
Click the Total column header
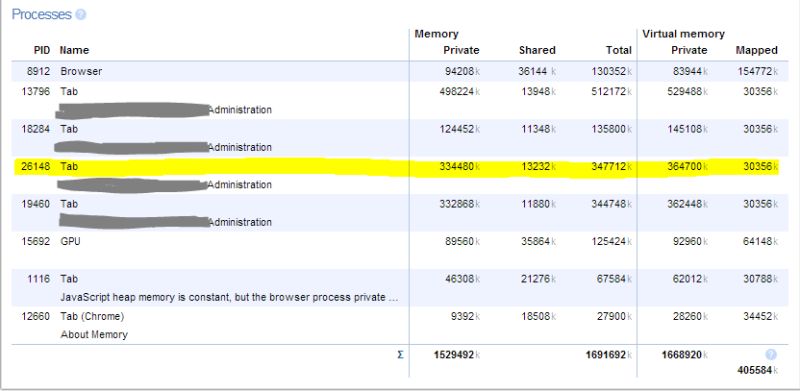[x=619, y=50]
